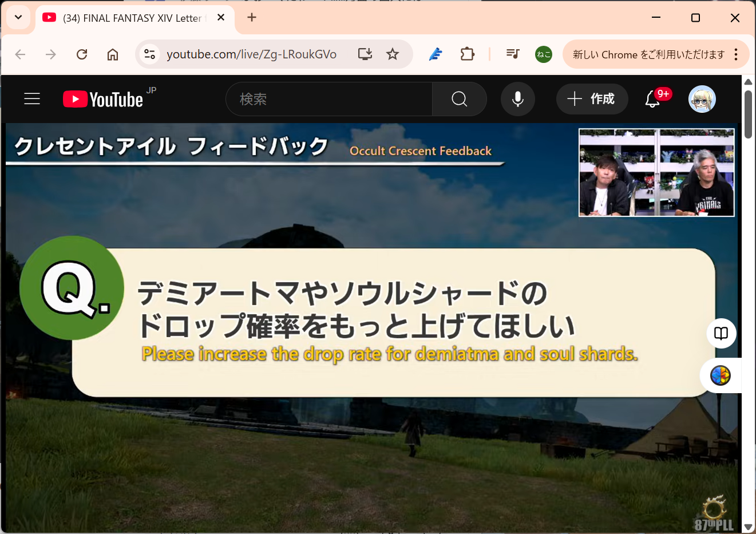The width and height of the screenshot is (756, 534).
Task: Open media controls icon in toolbar
Action: click(x=513, y=54)
